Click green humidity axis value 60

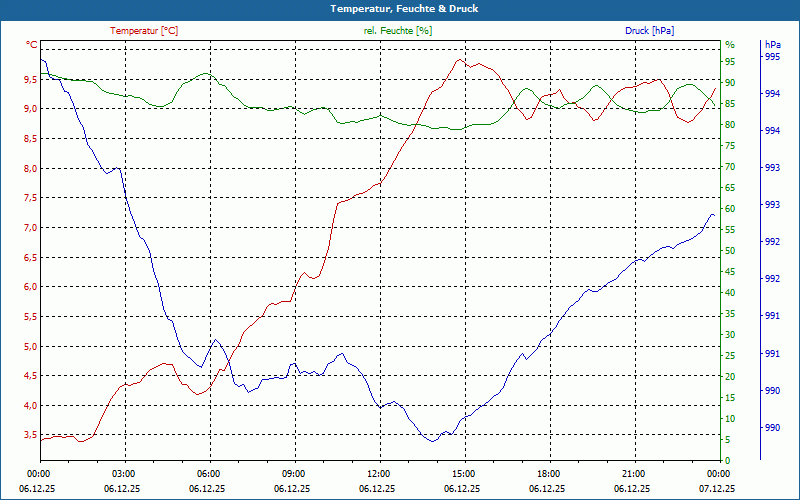[x=730, y=209]
